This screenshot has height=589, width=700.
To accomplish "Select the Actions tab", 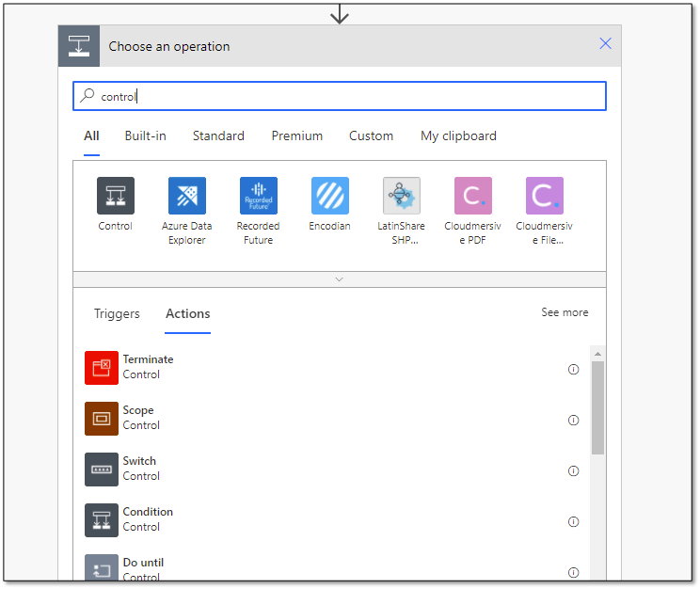I will pos(188,314).
